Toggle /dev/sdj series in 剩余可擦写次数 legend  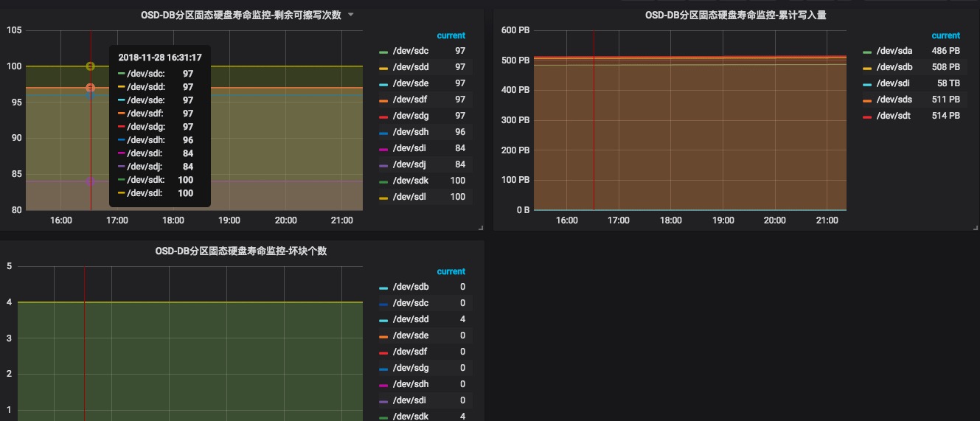point(410,164)
